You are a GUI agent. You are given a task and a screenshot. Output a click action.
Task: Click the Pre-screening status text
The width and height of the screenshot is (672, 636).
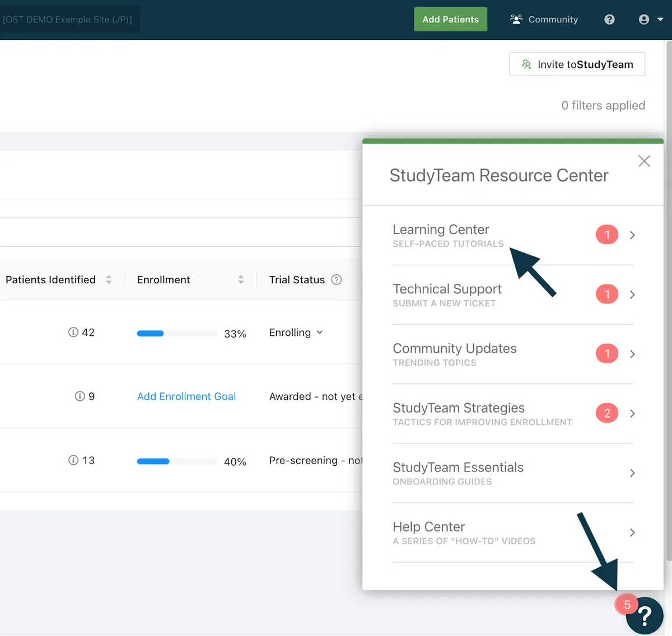(x=316, y=460)
